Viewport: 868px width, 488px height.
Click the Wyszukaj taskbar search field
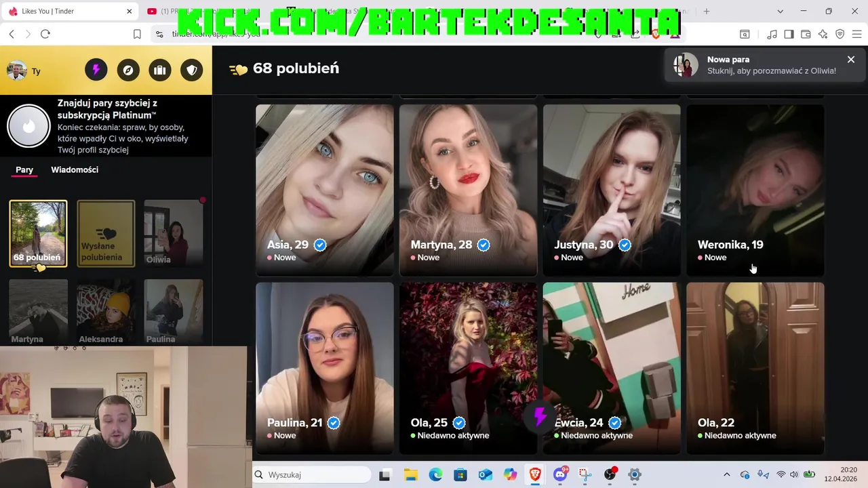(311, 474)
